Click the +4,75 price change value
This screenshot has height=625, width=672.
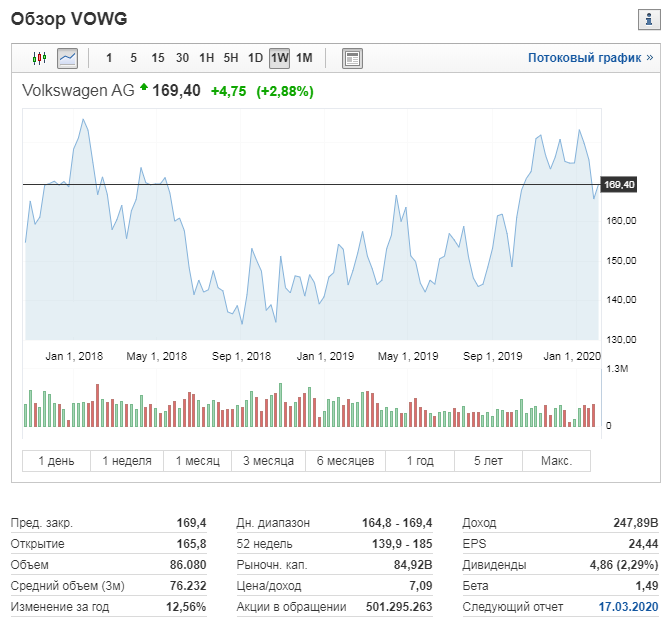(x=228, y=91)
